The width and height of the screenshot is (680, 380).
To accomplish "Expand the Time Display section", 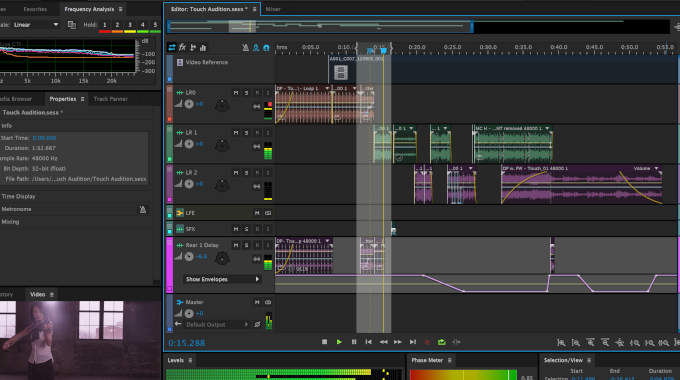I will point(19,197).
